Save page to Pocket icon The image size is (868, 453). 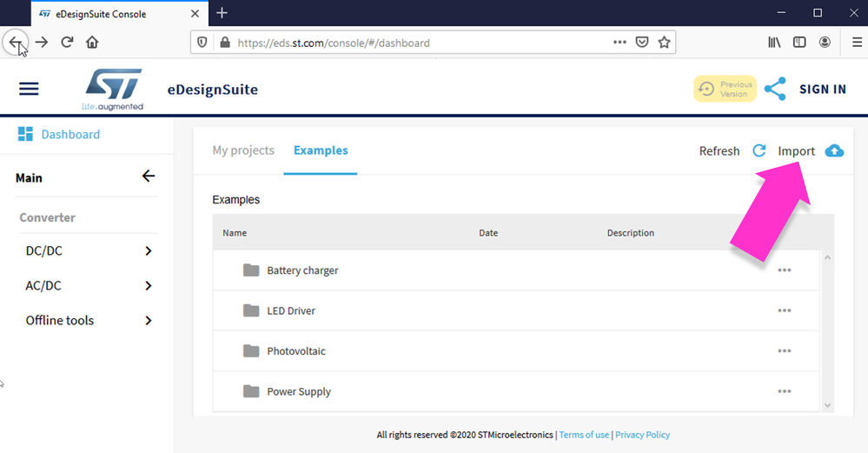coord(641,42)
